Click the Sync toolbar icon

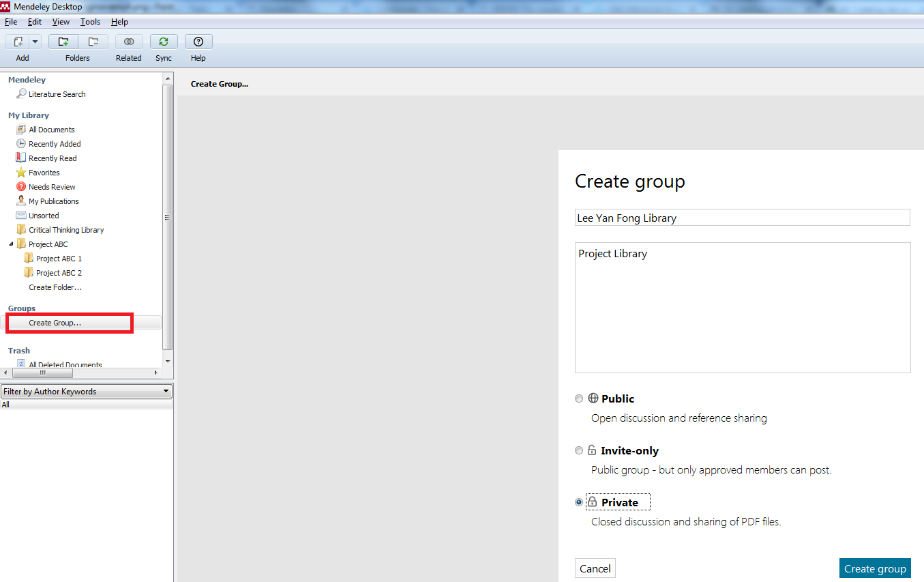point(164,42)
